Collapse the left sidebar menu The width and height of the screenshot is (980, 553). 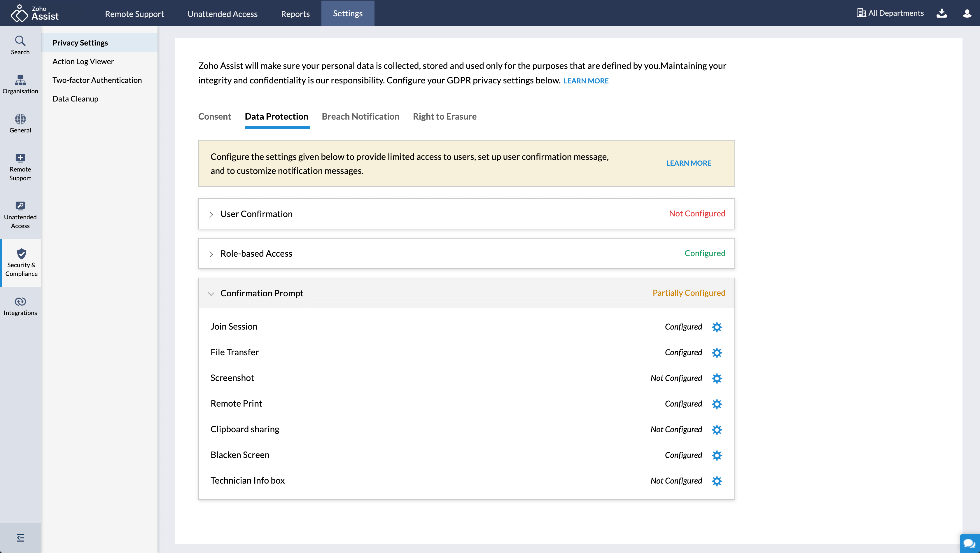coord(20,538)
